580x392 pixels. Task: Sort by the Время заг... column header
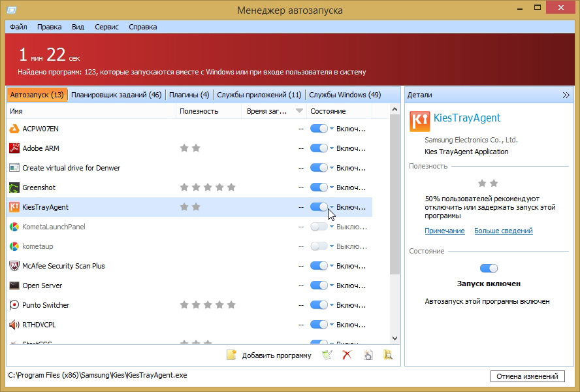point(274,111)
